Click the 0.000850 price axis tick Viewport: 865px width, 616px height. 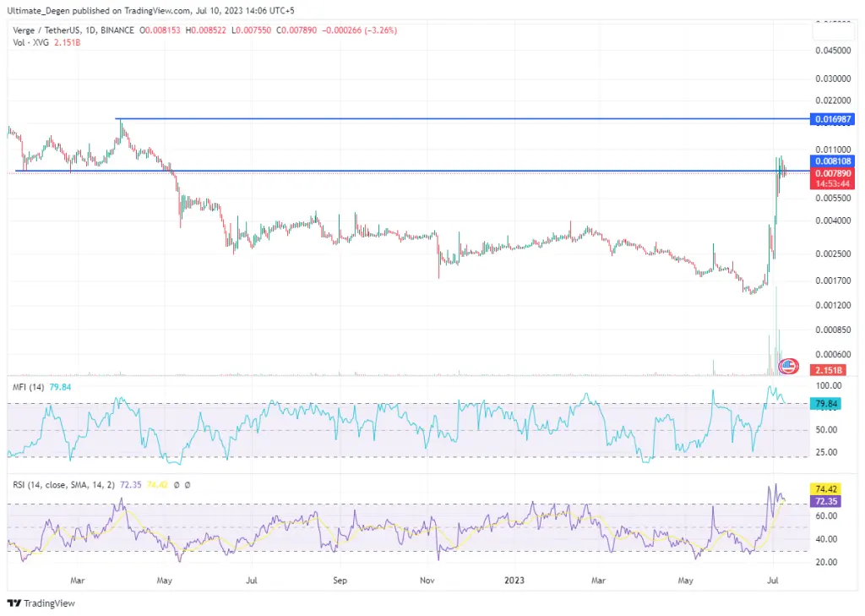(x=833, y=330)
